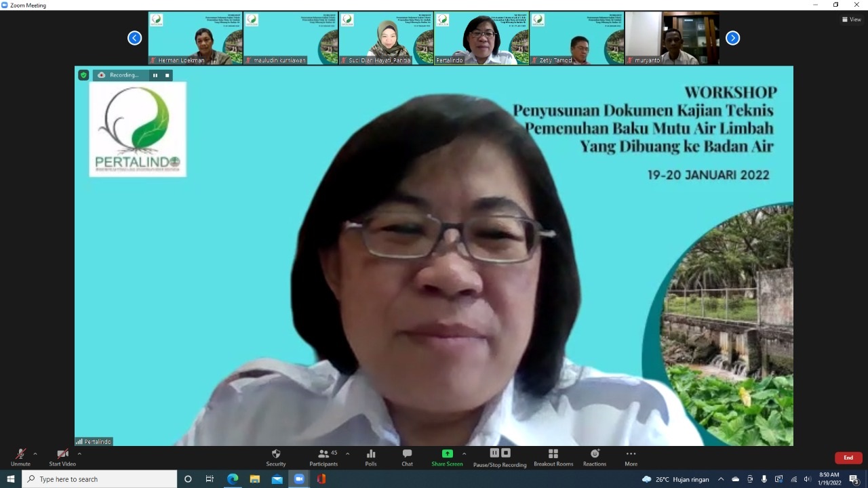Pause the recording in the toolbar
The height and width of the screenshot is (488, 868).
pyautogui.click(x=494, y=453)
